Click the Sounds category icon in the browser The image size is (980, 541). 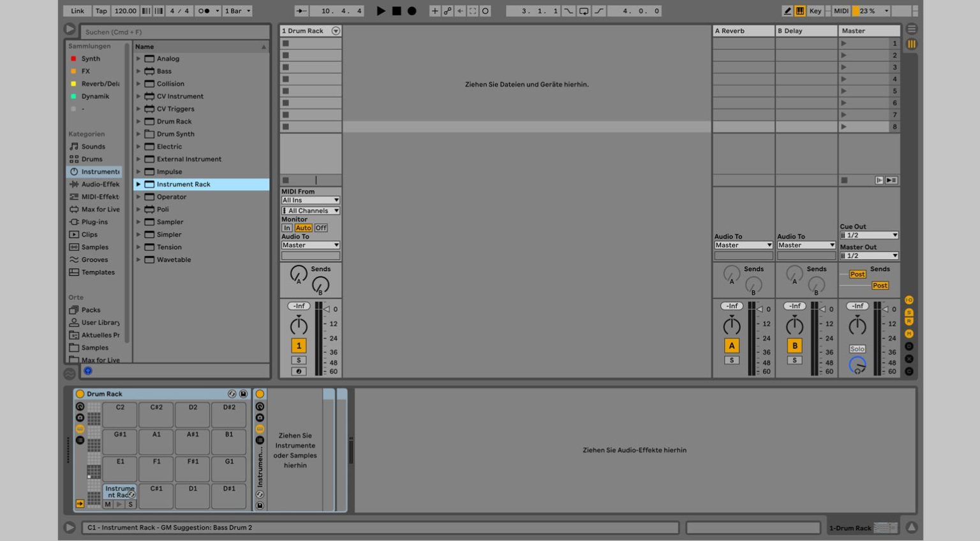click(73, 146)
